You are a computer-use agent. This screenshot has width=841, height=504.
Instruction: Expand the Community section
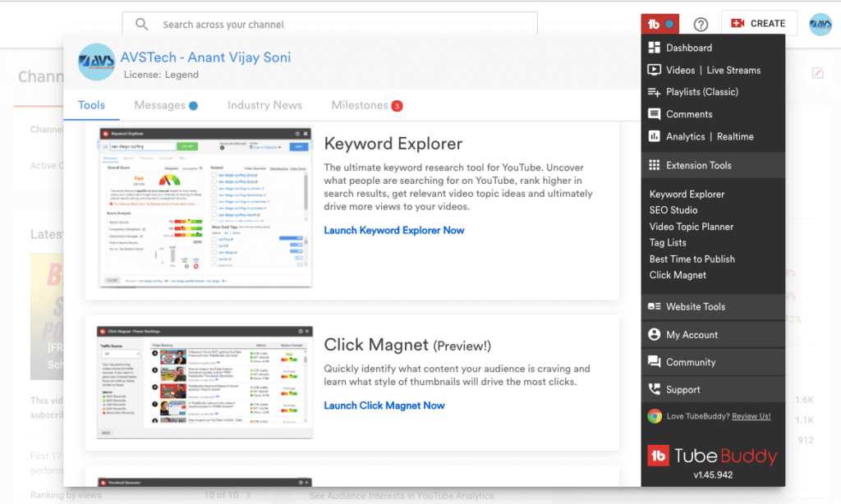(713, 362)
